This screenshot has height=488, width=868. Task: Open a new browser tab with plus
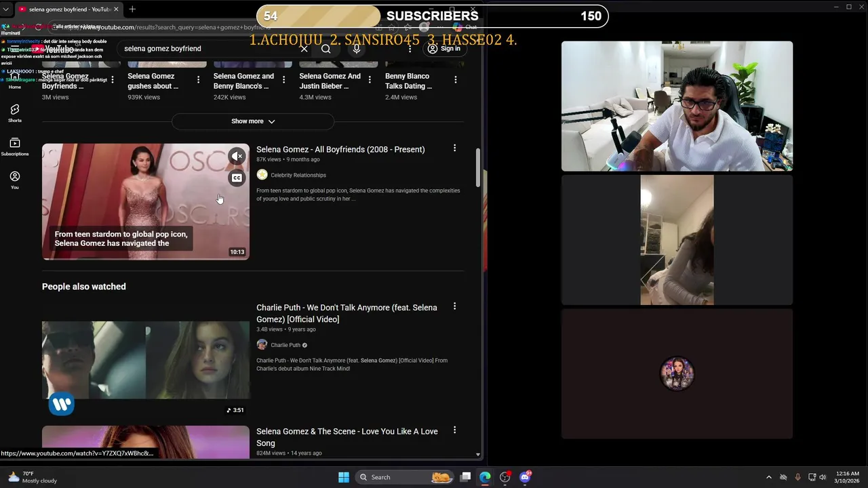(x=132, y=9)
